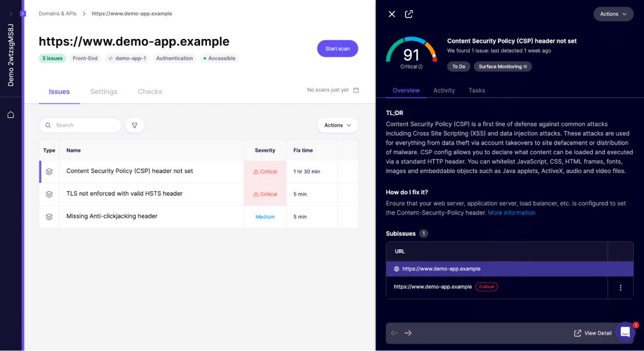This screenshot has height=351, width=644.
Task: Follow the More information link
Action: (511, 213)
